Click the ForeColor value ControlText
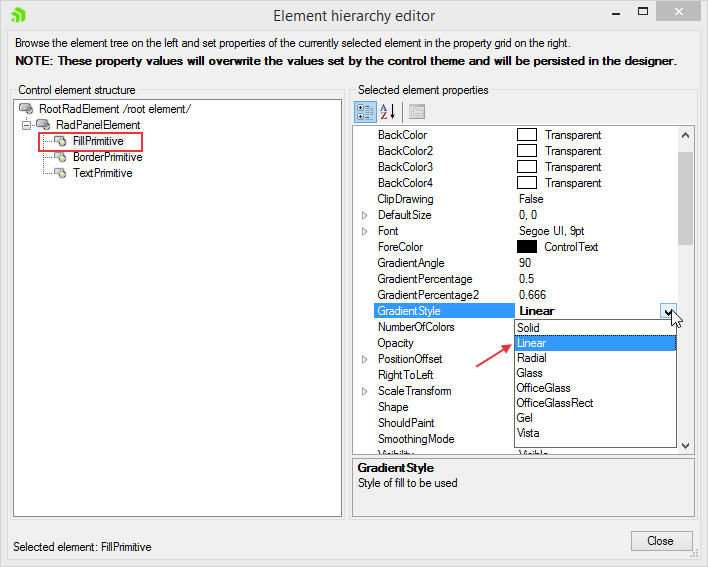708x567 pixels. coord(571,247)
